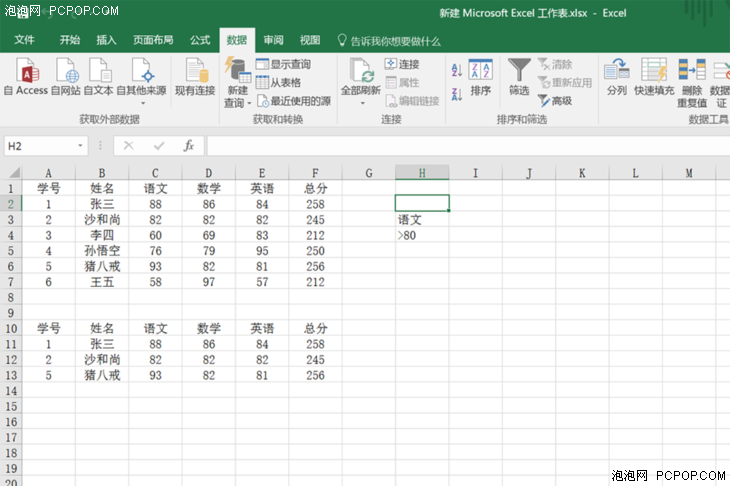Viewport: 730px width, 486px height.
Task: Switch to the 公式 Formulas tab
Action: 200,40
